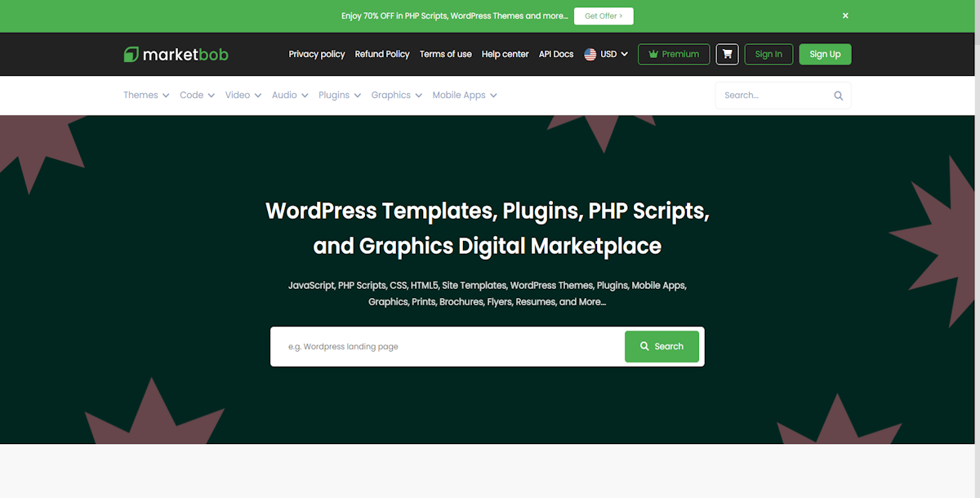Image resolution: width=980 pixels, height=498 pixels.
Task: Open the Refund Policy link
Action: (x=382, y=55)
